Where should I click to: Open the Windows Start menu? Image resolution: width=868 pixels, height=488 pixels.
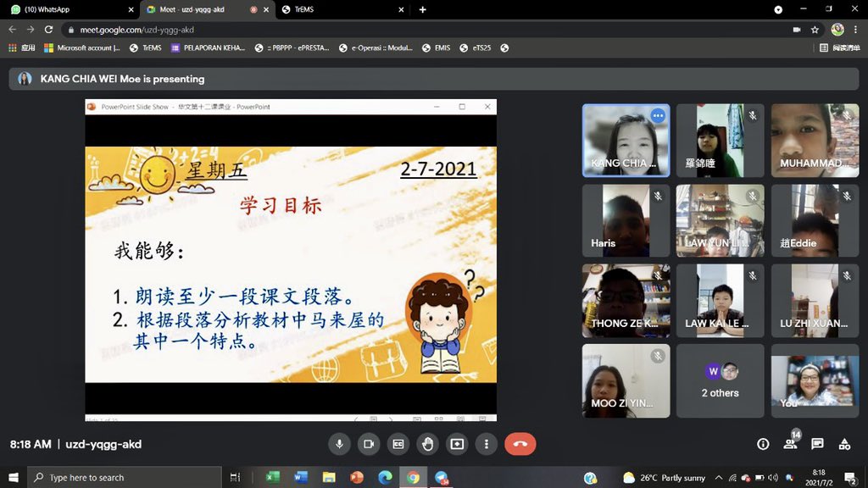pos(14,477)
